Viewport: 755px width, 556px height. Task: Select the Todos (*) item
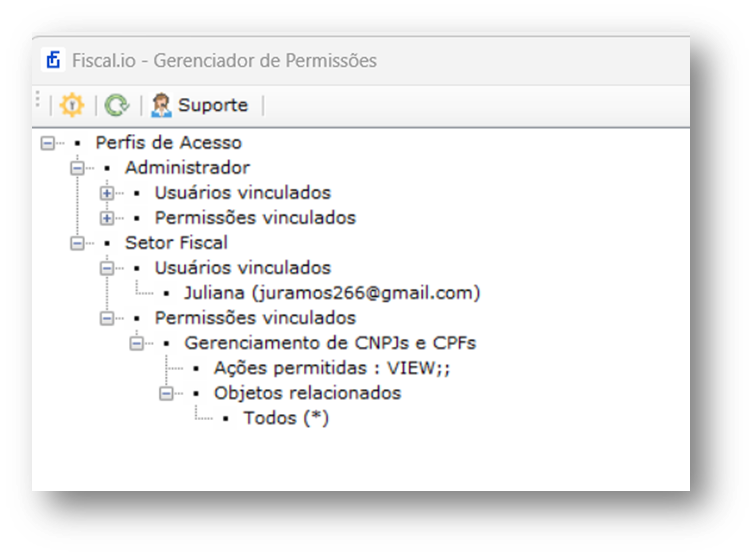(x=286, y=418)
